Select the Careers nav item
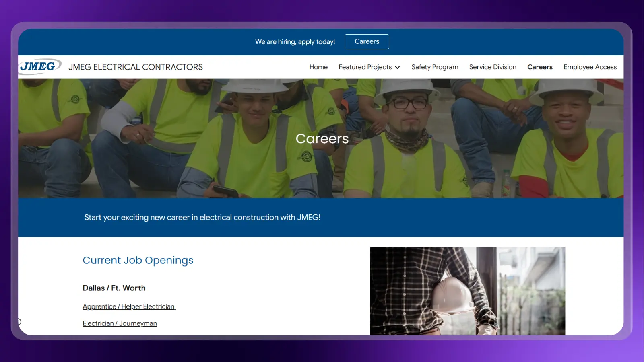The width and height of the screenshot is (644, 362). click(x=540, y=67)
